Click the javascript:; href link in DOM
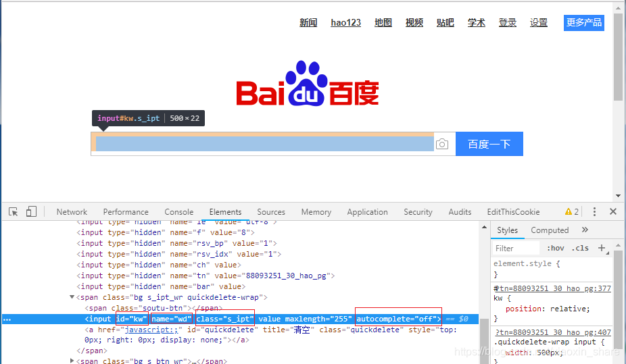The height and width of the screenshot is (364, 626). 151,330
